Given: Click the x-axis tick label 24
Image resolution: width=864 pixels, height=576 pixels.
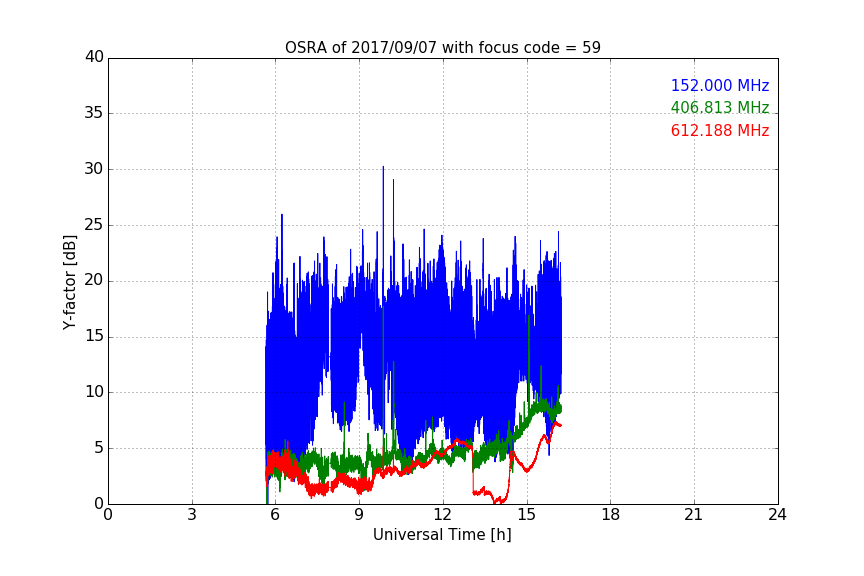Looking at the screenshot, I should pyautogui.click(x=777, y=515).
